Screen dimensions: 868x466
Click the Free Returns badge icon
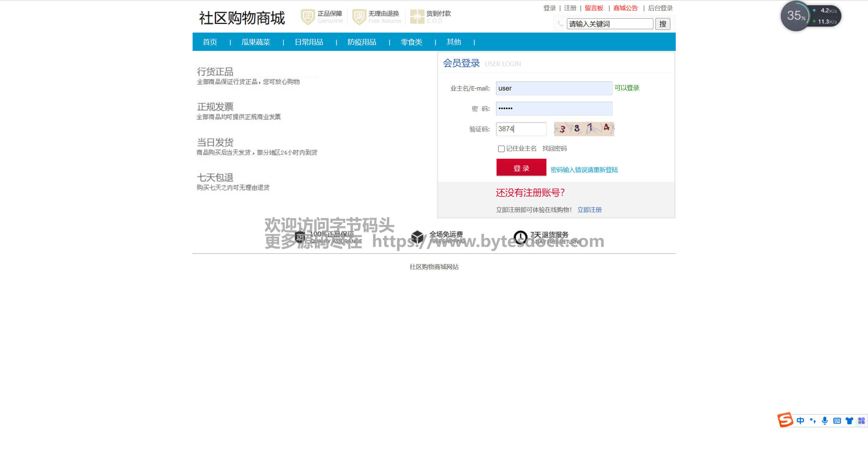(x=359, y=17)
